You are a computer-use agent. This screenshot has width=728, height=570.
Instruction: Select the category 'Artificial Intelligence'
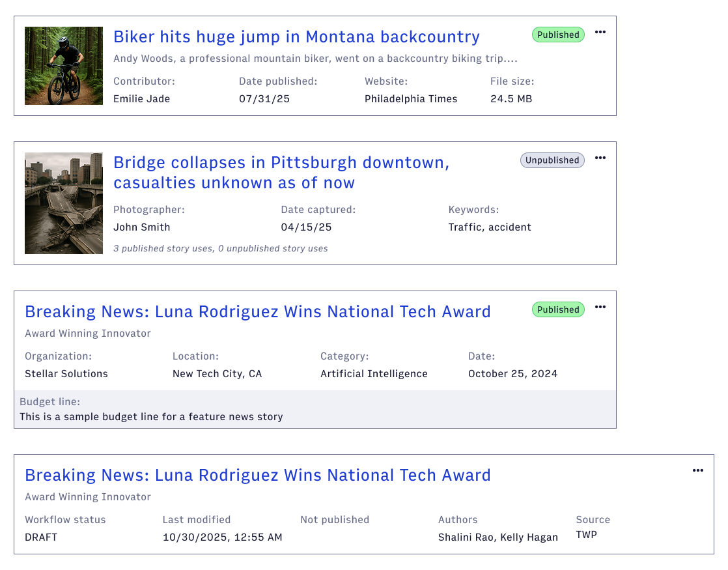(374, 374)
